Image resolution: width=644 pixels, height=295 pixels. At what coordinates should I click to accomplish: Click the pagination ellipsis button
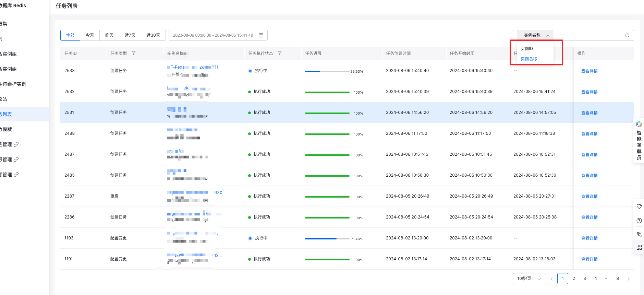click(607, 279)
